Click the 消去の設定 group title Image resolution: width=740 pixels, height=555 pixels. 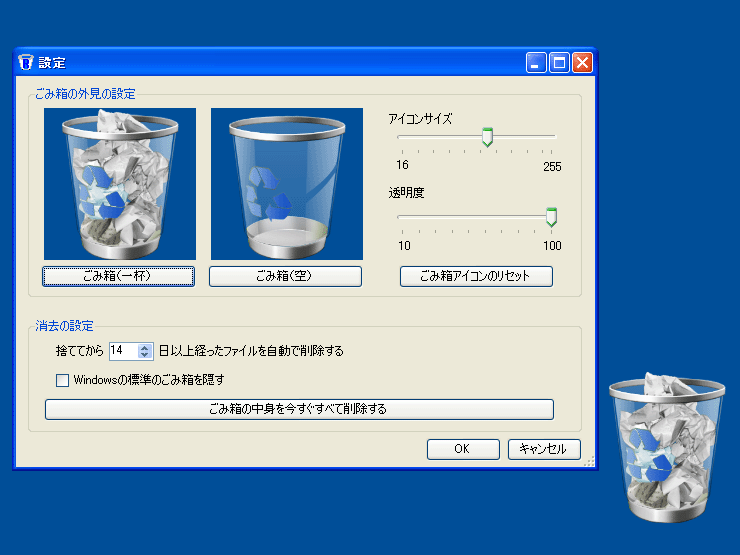point(64,326)
